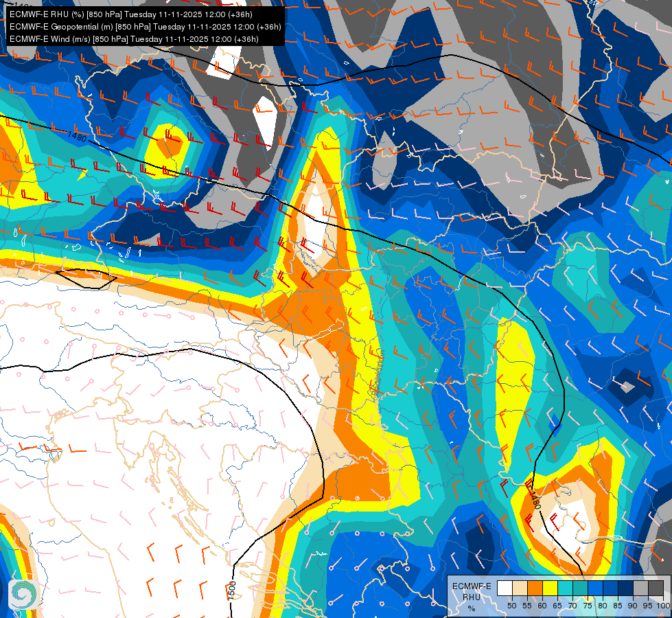
Task: Click the legend value 65
Action: coord(557,606)
